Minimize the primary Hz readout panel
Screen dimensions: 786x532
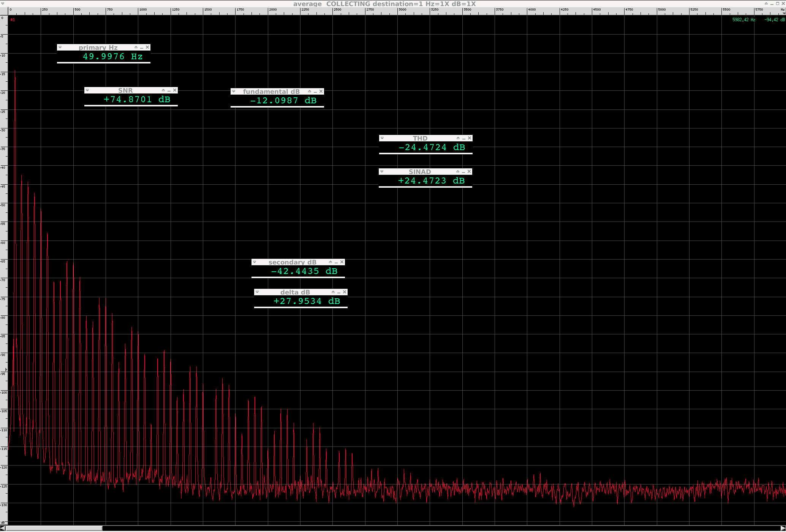coord(142,48)
